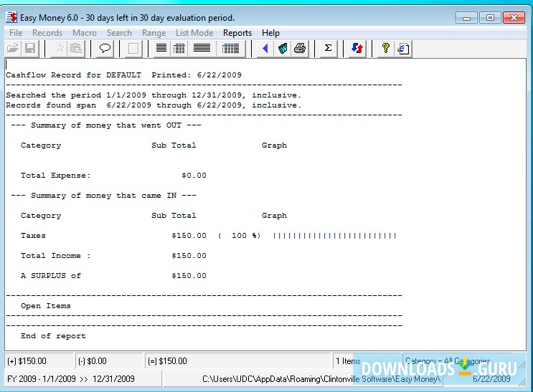The width and height of the screenshot is (533, 392).
Task: Click the save floppy disk icon
Action: [x=31, y=48]
